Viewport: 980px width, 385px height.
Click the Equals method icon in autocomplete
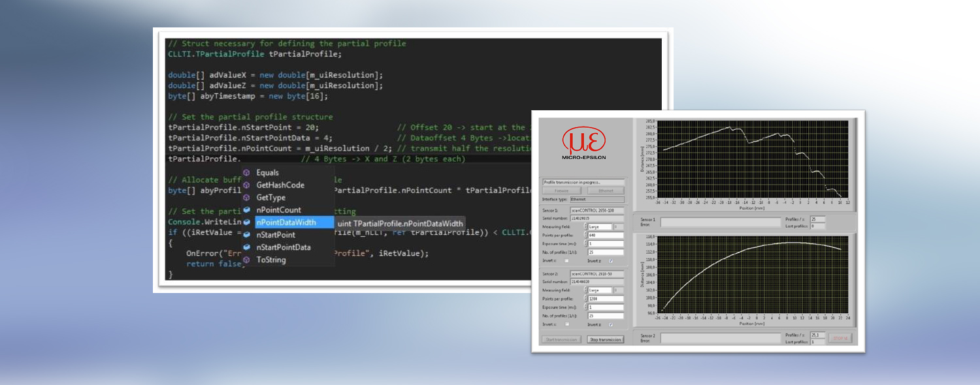click(x=246, y=173)
